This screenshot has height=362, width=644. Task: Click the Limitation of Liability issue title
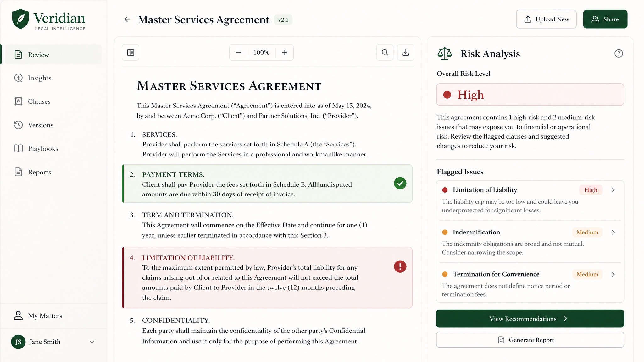[x=485, y=190]
